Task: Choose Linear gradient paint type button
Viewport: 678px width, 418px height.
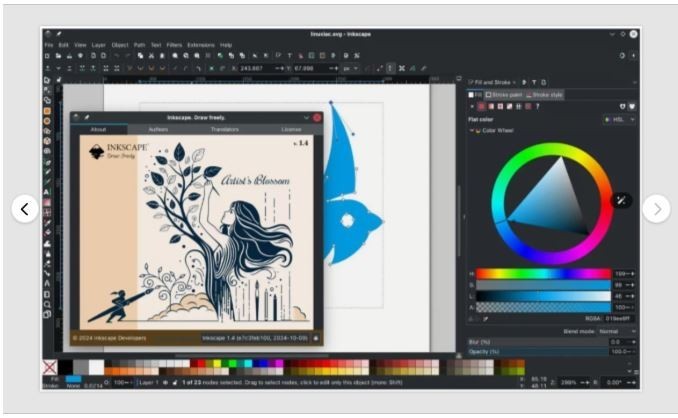Action: (491, 106)
